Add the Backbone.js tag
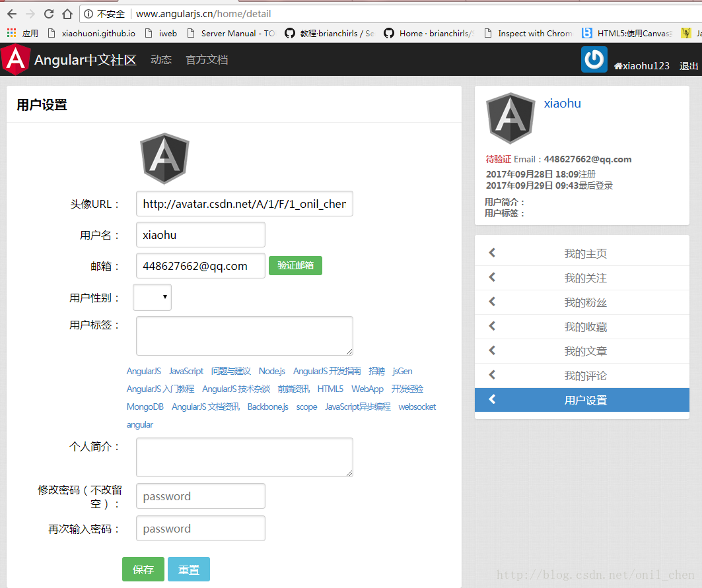 (x=267, y=407)
